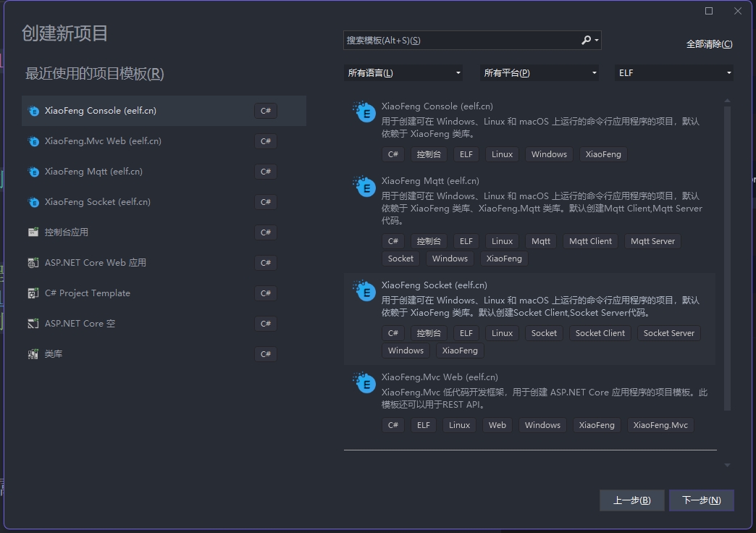Image resolution: width=756 pixels, height=533 pixels.
Task: Select C# Project Template in recent list
Action: (164, 293)
